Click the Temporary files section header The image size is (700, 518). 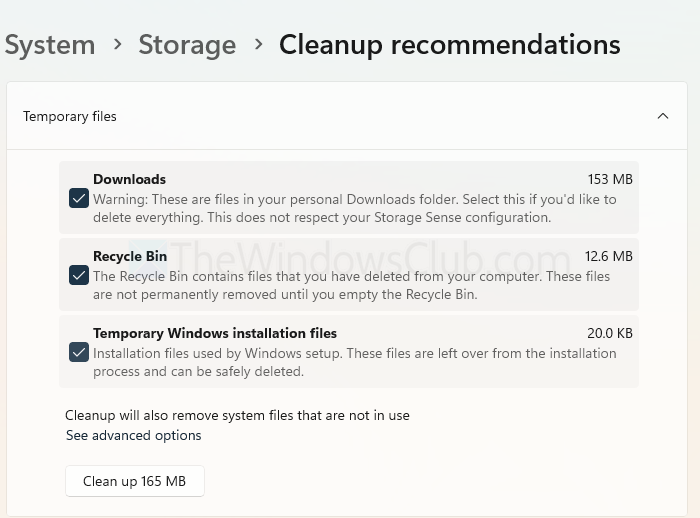pos(70,116)
